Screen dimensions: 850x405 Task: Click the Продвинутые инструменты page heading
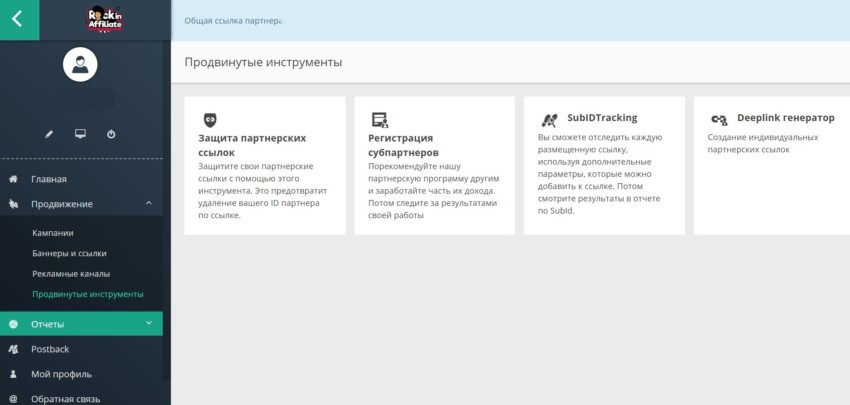[x=263, y=62]
